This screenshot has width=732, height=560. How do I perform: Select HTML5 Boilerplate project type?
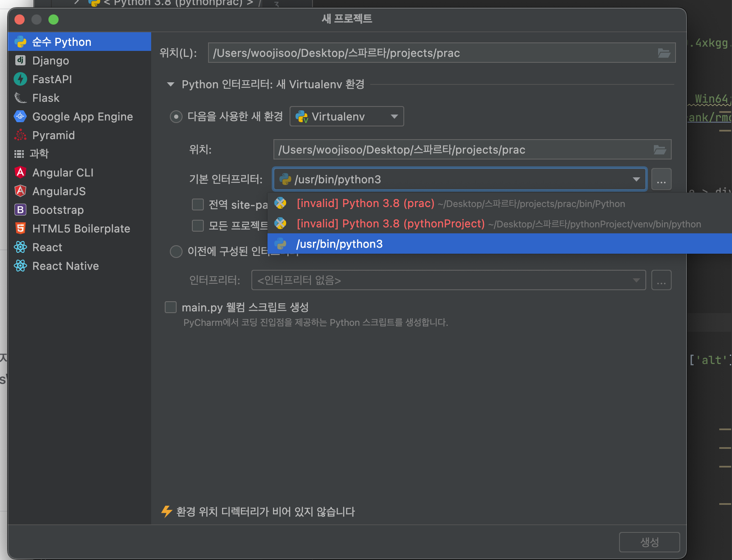[79, 228]
